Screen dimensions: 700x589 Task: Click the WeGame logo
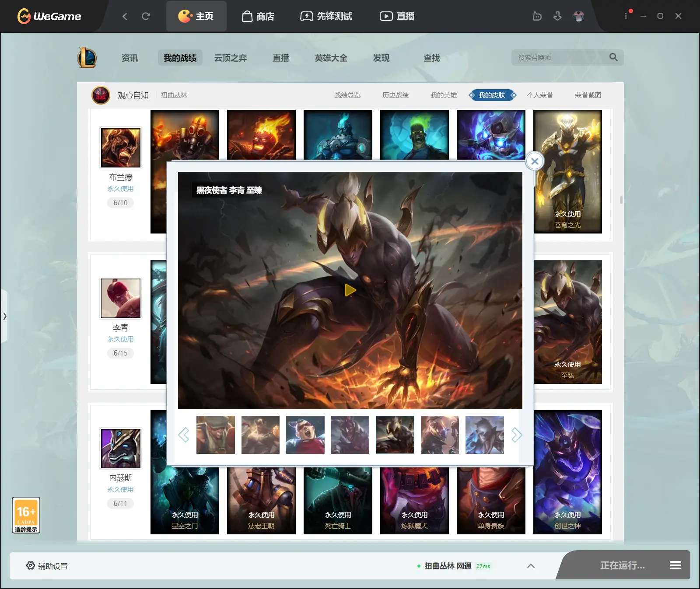click(x=49, y=16)
